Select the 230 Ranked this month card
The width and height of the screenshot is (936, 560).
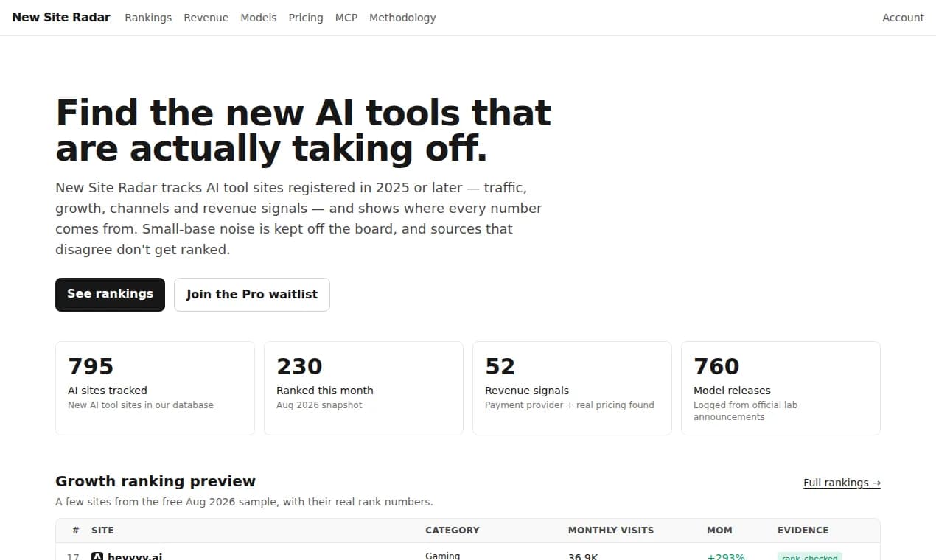tap(363, 388)
